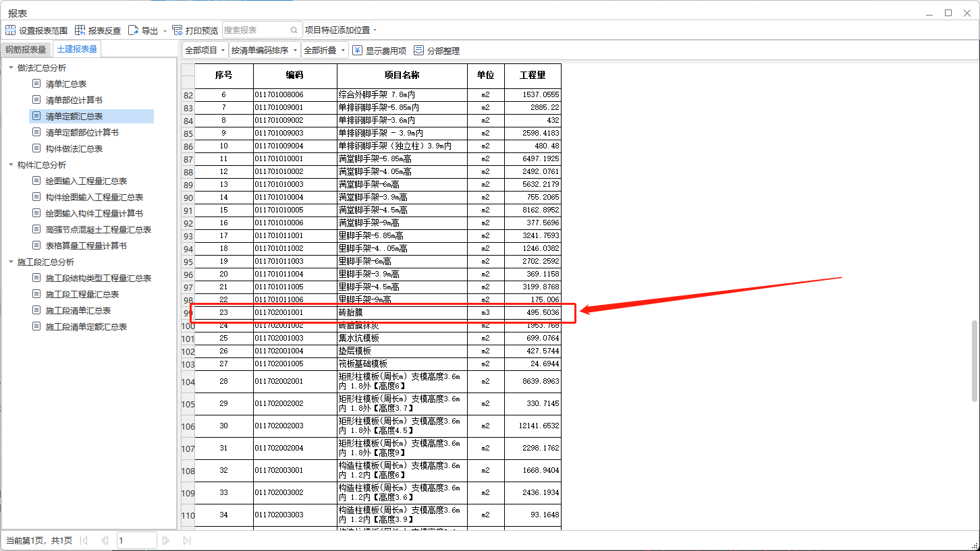Click the page number input field
This screenshot has height=551, width=980.
[137, 540]
